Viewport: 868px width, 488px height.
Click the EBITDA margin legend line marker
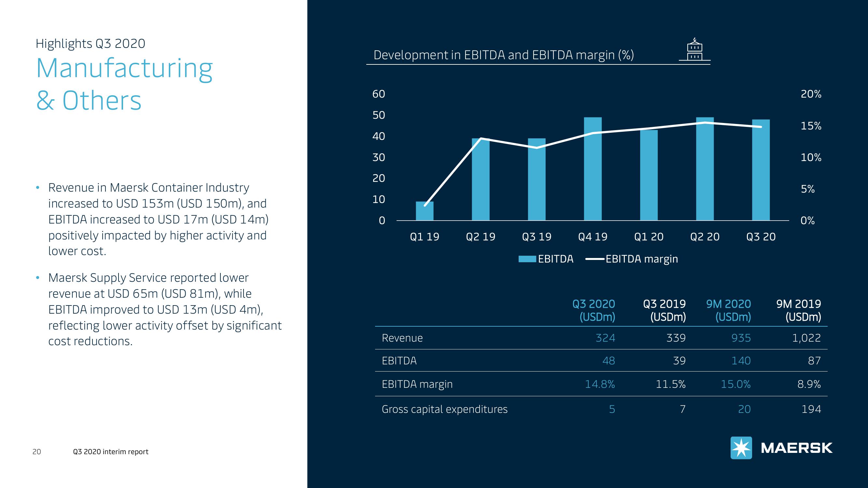(x=595, y=259)
